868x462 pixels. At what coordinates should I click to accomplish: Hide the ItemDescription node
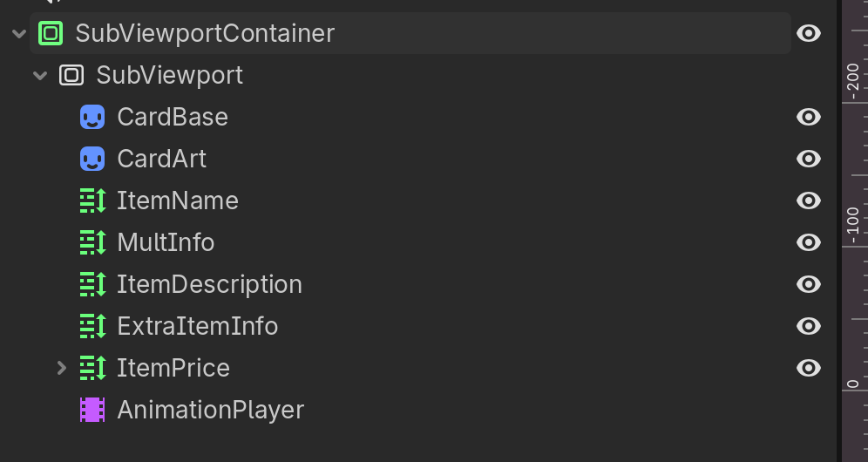pyautogui.click(x=808, y=284)
